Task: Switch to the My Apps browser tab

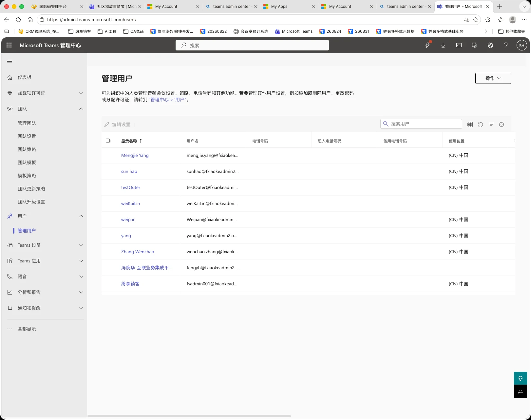Action: [x=279, y=7]
